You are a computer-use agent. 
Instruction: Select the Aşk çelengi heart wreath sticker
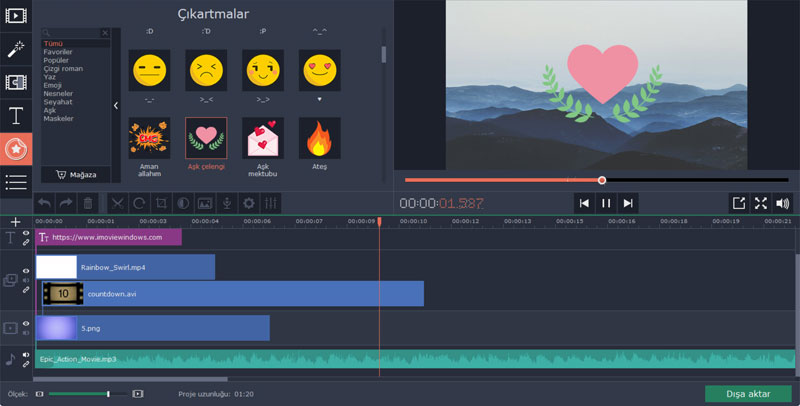(206, 138)
